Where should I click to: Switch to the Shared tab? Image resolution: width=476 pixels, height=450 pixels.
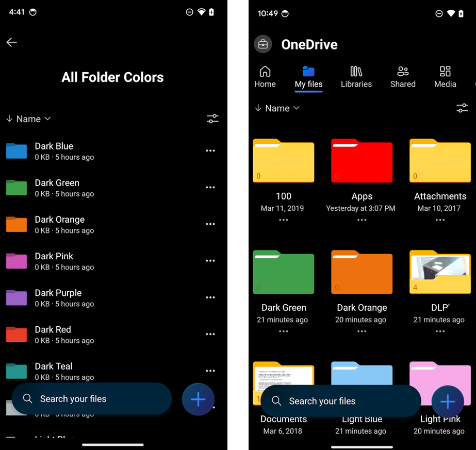point(403,77)
